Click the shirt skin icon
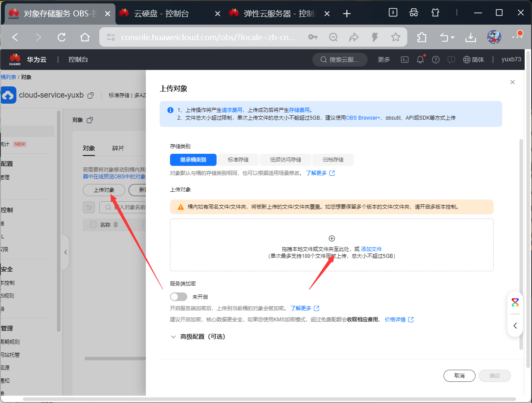Screen dimensions: 532x403 [x=435, y=13]
